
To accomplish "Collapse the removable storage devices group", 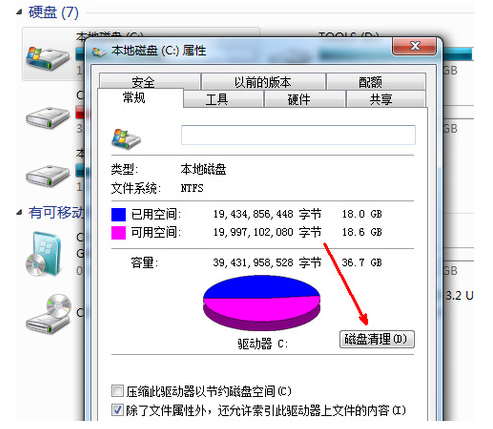I will pyautogui.click(x=19, y=213).
